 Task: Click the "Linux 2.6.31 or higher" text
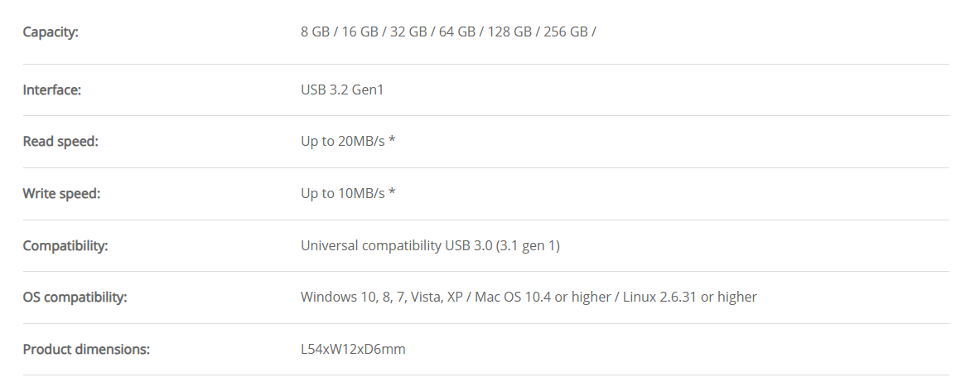click(689, 297)
